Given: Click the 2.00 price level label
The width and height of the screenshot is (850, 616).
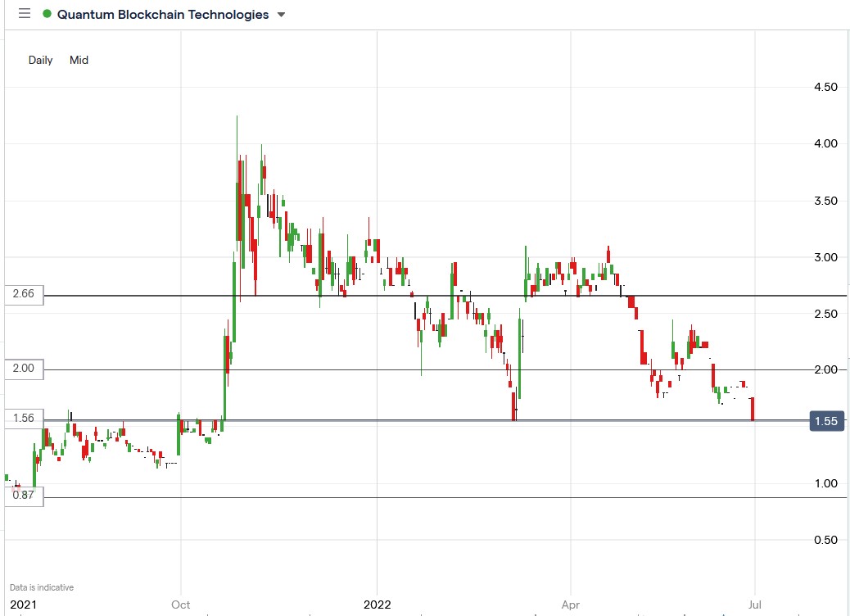Looking at the screenshot, I should (x=24, y=369).
